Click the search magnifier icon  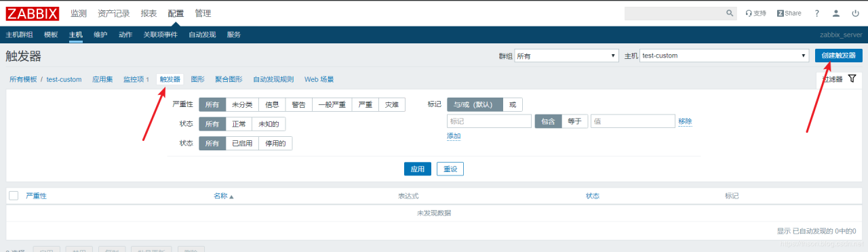pyautogui.click(x=730, y=13)
